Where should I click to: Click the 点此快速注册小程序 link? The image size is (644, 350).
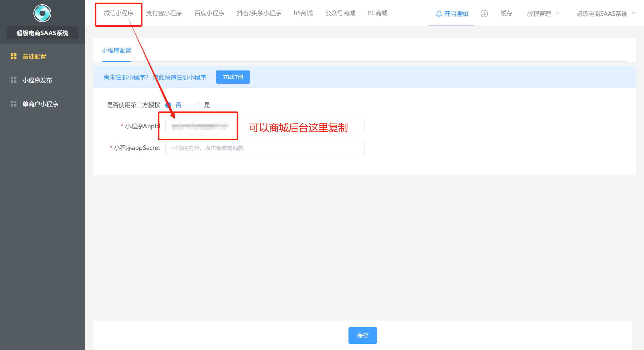179,78
